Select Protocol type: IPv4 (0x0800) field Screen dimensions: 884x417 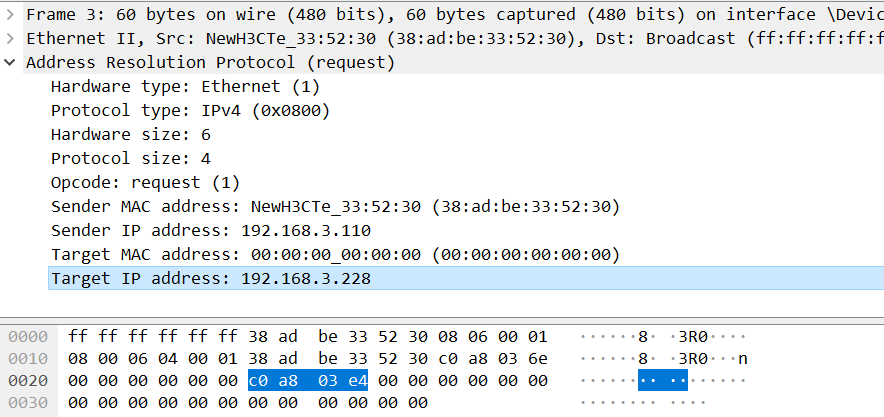tap(190, 110)
